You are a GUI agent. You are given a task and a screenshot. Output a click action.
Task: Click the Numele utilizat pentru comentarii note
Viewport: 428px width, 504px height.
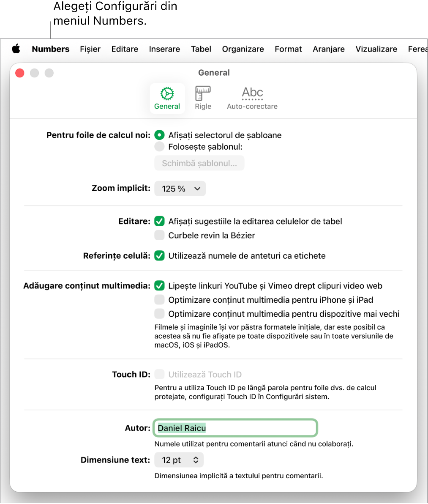click(254, 444)
